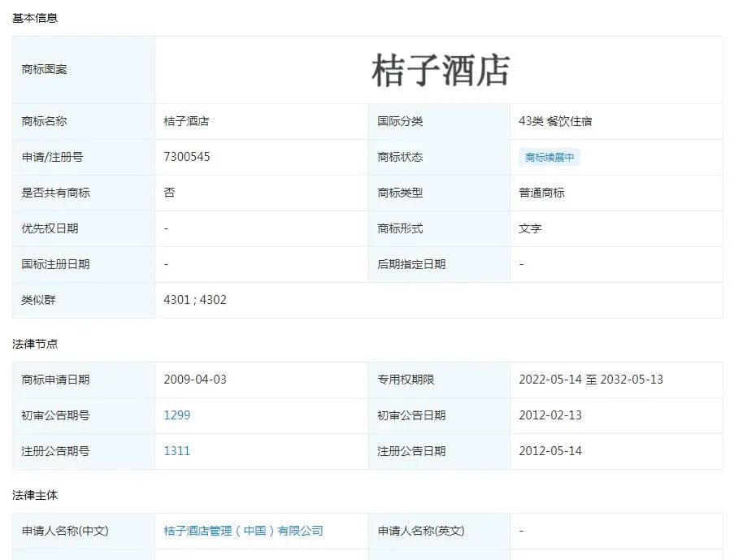734x560 pixels.
Task: Click the 商标状态 field label
Action: click(x=400, y=157)
